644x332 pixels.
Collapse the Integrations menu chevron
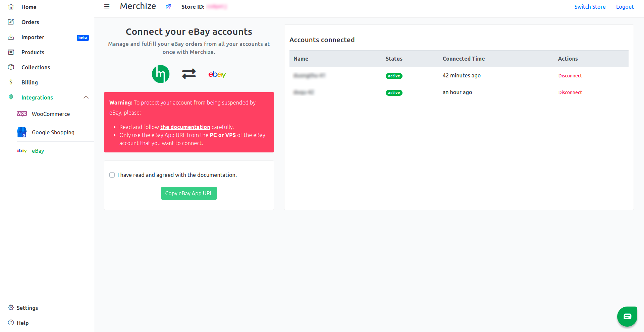pos(86,97)
